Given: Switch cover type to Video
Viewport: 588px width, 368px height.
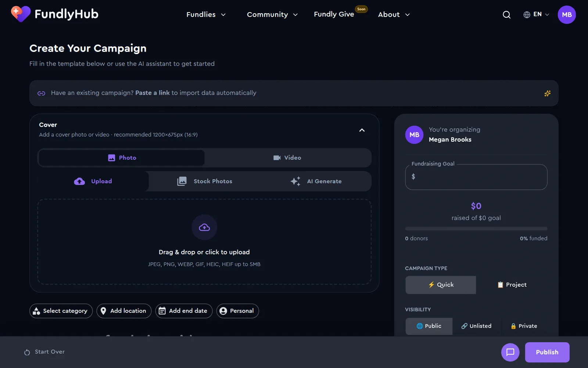Looking at the screenshot, I should (x=287, y=158).
